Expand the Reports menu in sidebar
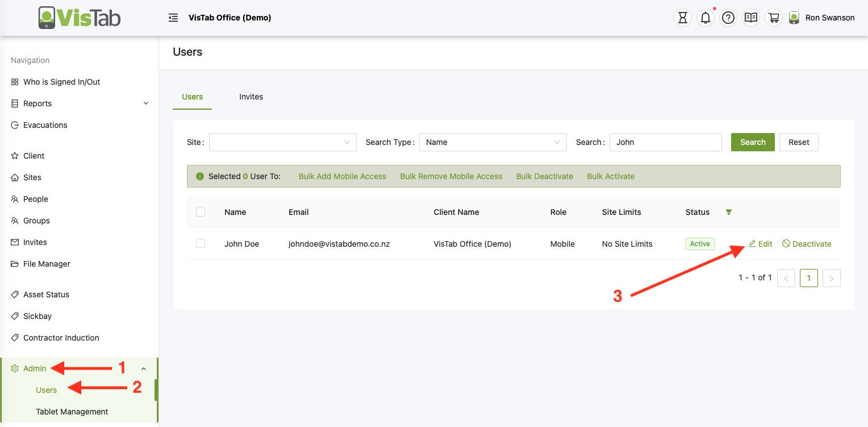 80,103
